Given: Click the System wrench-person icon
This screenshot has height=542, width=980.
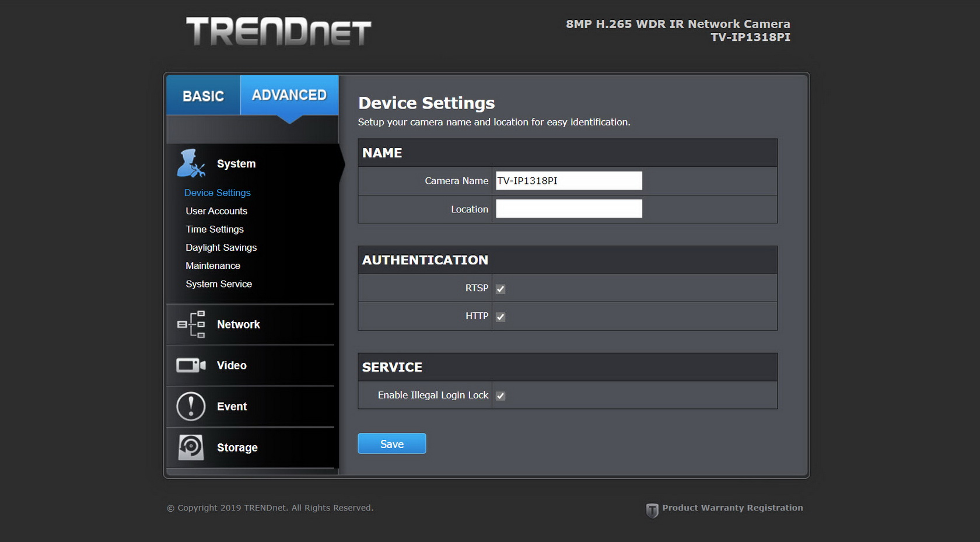Looking at the screenshot, I should (x=191, y=163).
